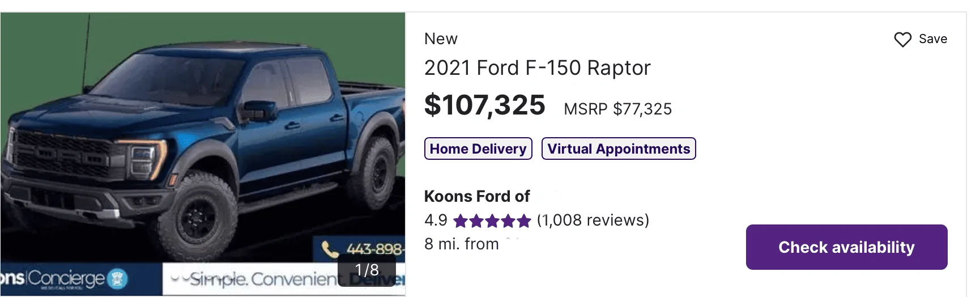Click the five-star rating icons
Screen dimensions: 980x297
pos(492,220)
